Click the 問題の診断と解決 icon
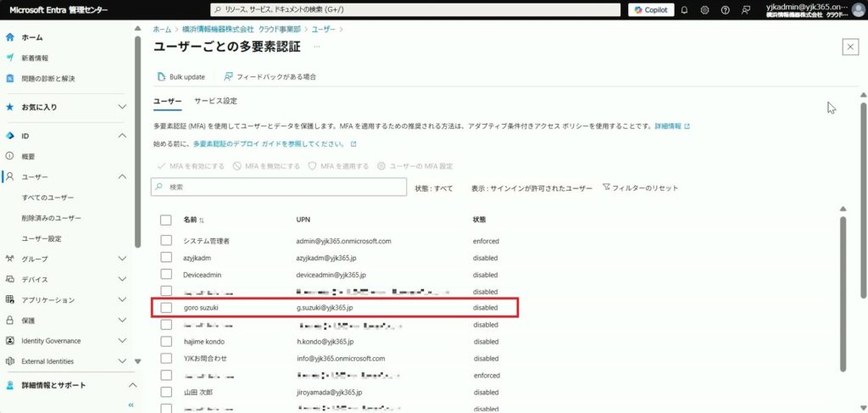 [9, 79]
